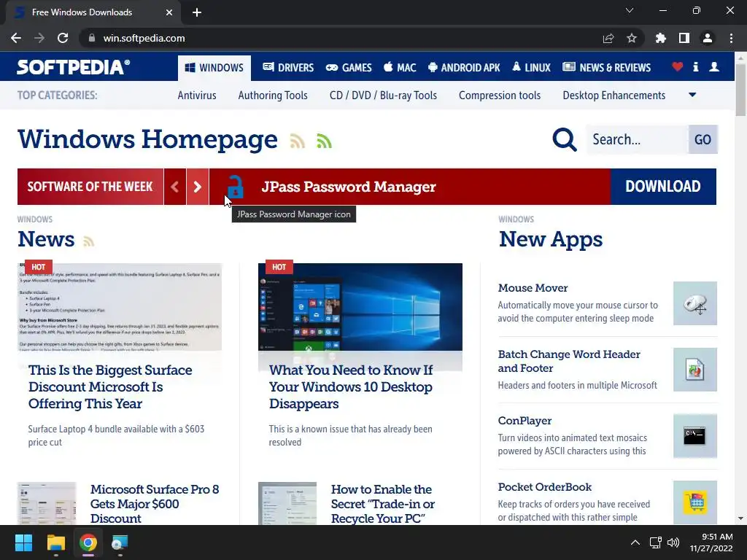Screen dimensions: 747x560
Task: Open the Windows Start button
Action: pyautogui.click(x=23, y=542)
